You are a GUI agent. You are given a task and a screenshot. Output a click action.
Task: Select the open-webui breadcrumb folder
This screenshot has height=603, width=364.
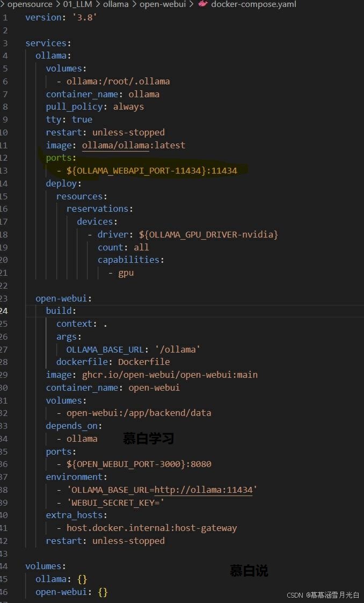point(163,5)
